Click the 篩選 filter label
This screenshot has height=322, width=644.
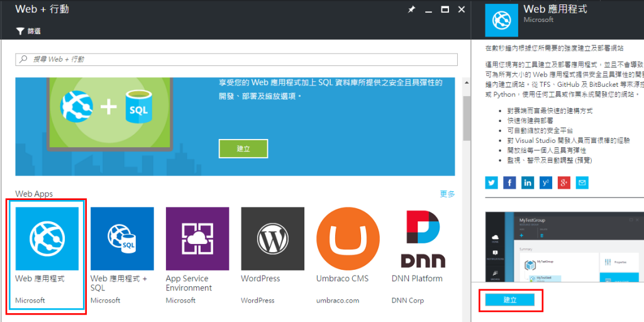[34, 31]
